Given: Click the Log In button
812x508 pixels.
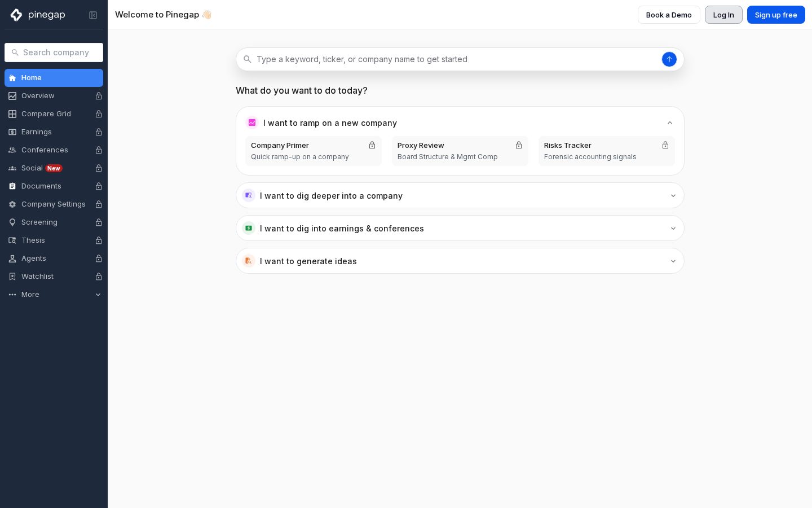Looking at the screenshot, I should 723,15.
